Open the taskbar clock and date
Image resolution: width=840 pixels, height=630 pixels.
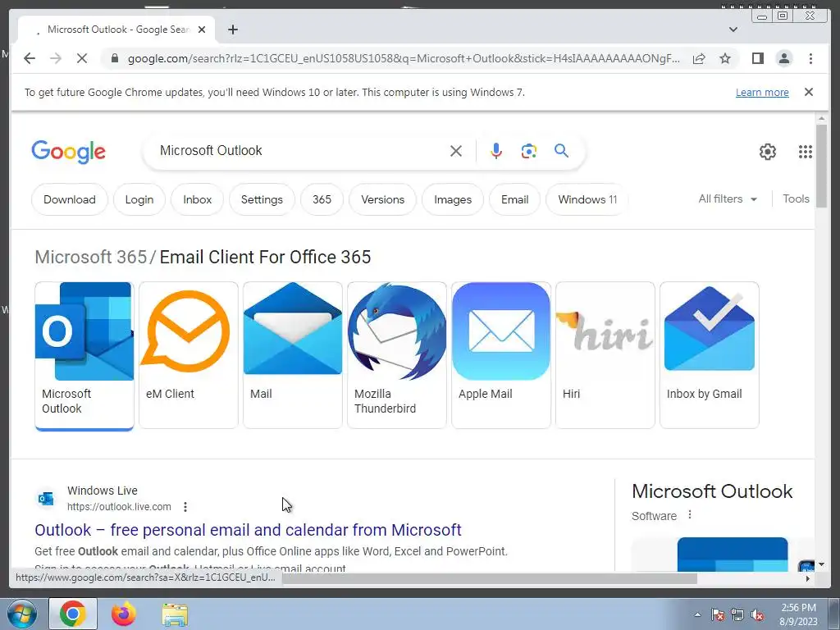pyautogui.click(x=798, y=614)
